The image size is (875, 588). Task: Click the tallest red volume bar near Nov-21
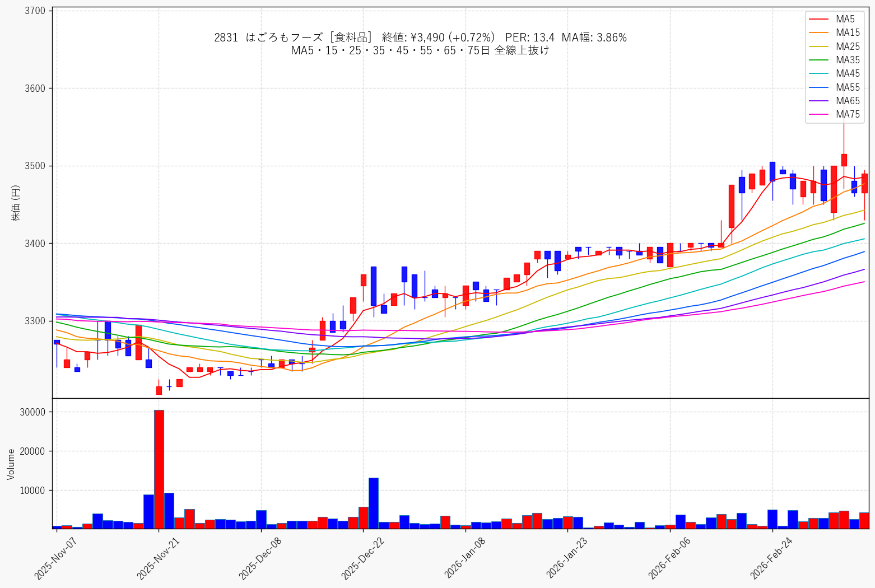[159, 469]
